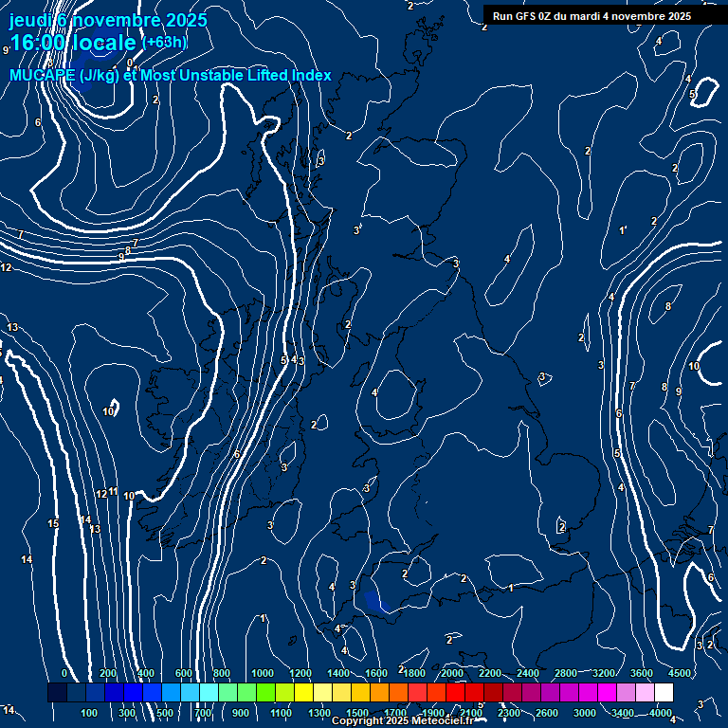Click 'Run GFS 0Z du mardi 4 novembre 2025' label
Screen dimensions: 728x728
(591, 16)
